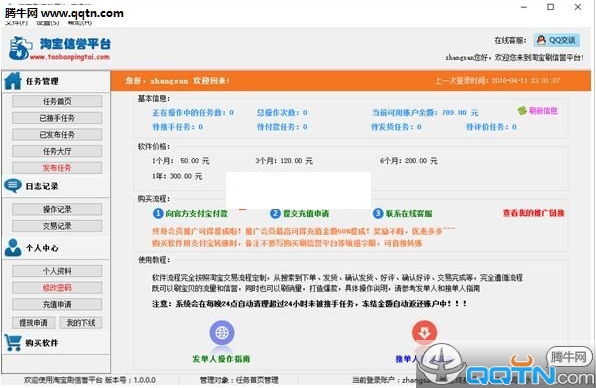Image resolution: width=596 pixels, height=388 pixels.
Task: Open 交易记录 log
Action: coord(57,226)
